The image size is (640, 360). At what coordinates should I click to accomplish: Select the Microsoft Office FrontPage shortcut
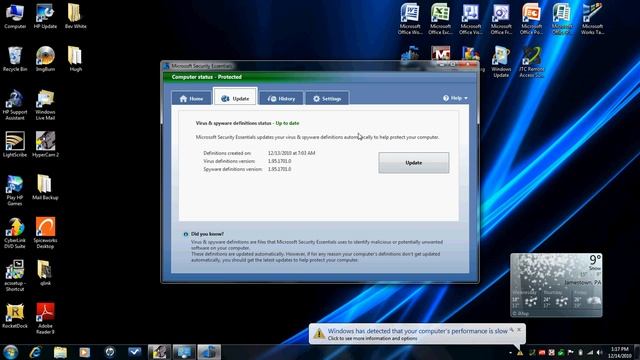point(501,19)
